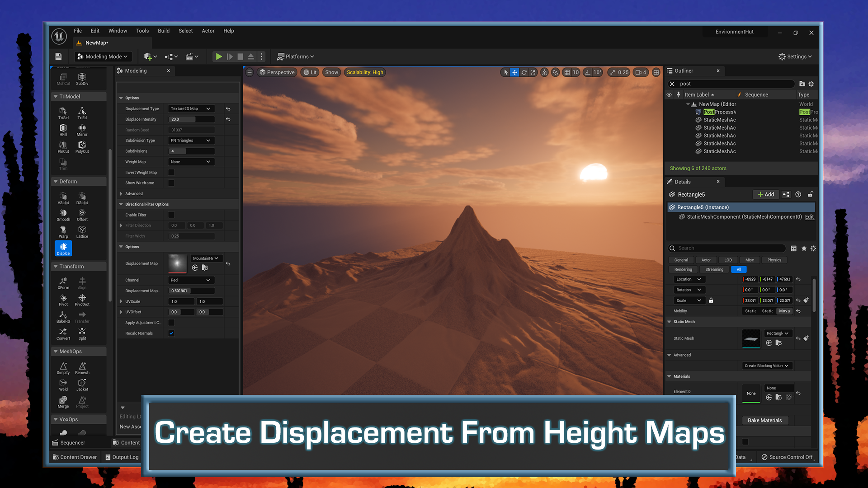Open the Displacement Type dropdown
This screenshot has width=868, height=488.
pyautogui.click(x=191, y=109)
